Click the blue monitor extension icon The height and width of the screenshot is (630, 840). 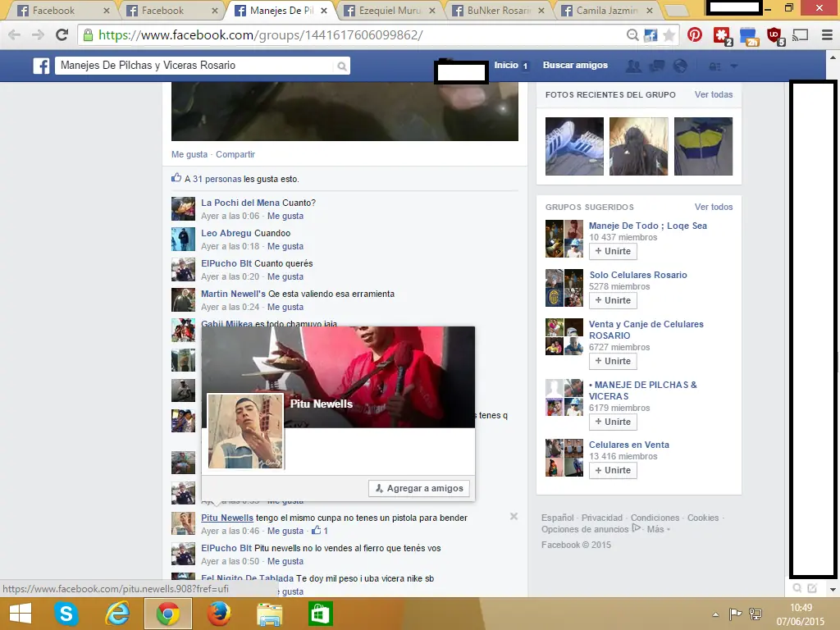pyautogui.click(x=748, y=36)
